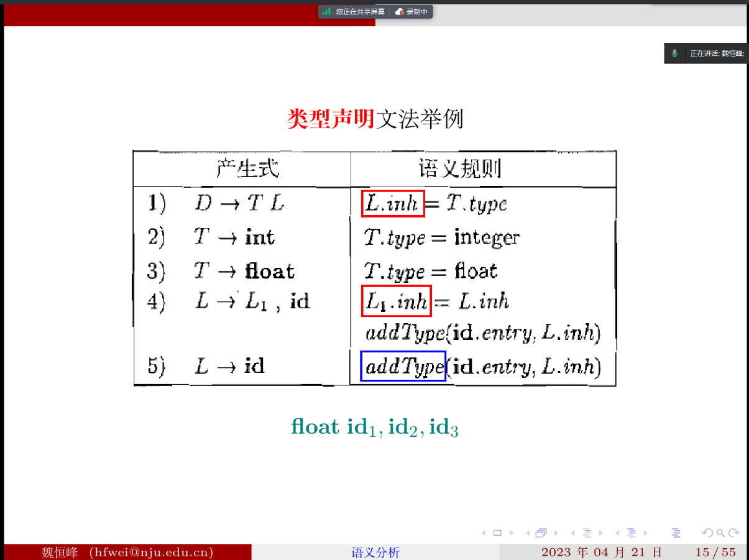Click the overlapping slides navigation icon
Image resolution: width=749 pixels, height=560 pixels.
pos(541,533)
